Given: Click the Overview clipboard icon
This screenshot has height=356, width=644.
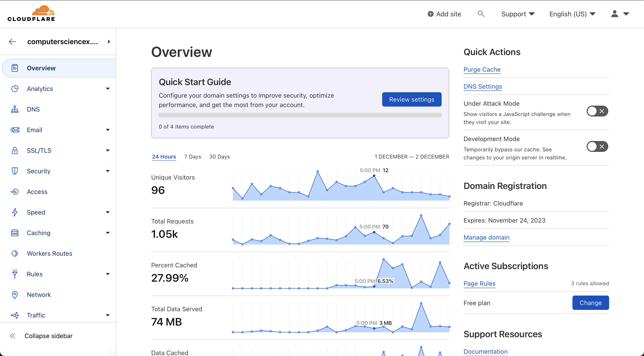Looking at the screenshot, I should (15, 68).
